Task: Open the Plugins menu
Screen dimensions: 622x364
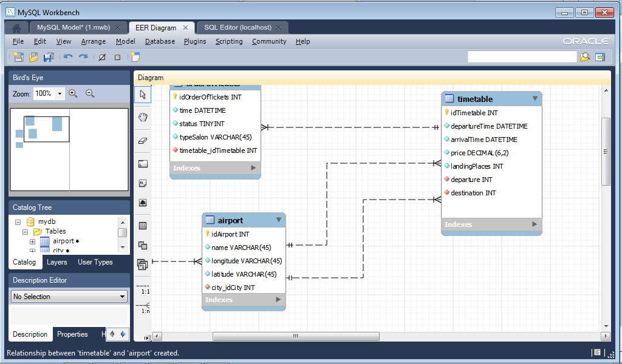Action: tap(195, 41)
